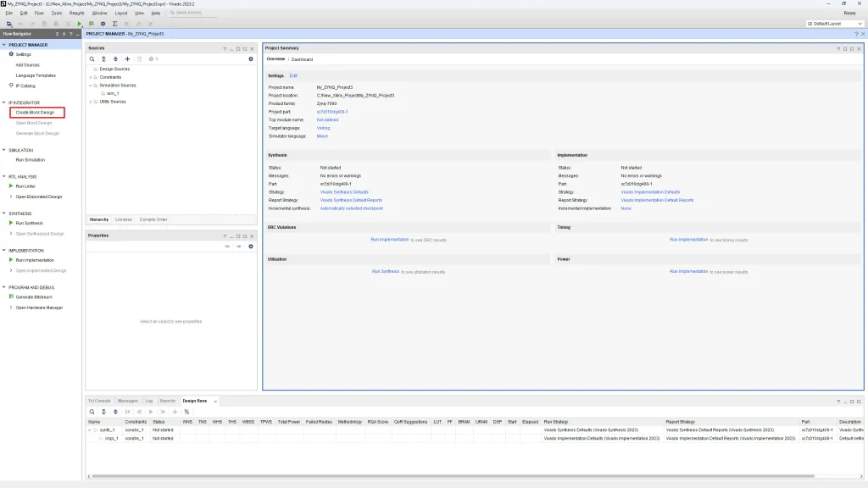Open the Sources panel search icon
Screen dimensions: 868x488
(92, 58)
